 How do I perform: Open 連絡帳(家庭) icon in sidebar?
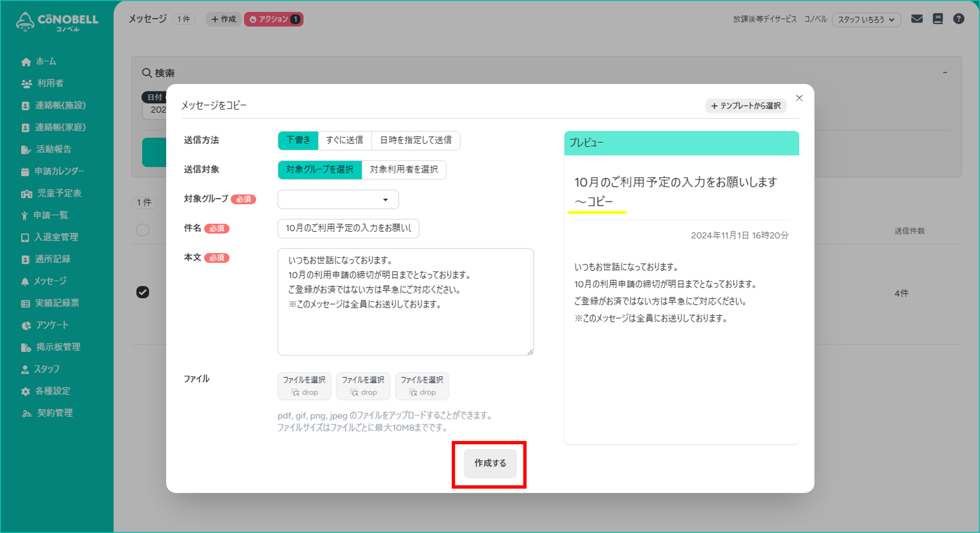point(25,128)
